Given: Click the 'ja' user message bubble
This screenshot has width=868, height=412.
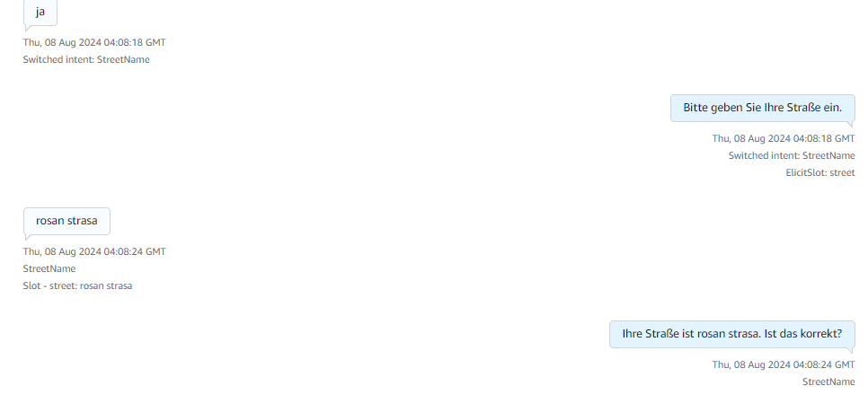Looking at the screenshot, I should [40, 13].
